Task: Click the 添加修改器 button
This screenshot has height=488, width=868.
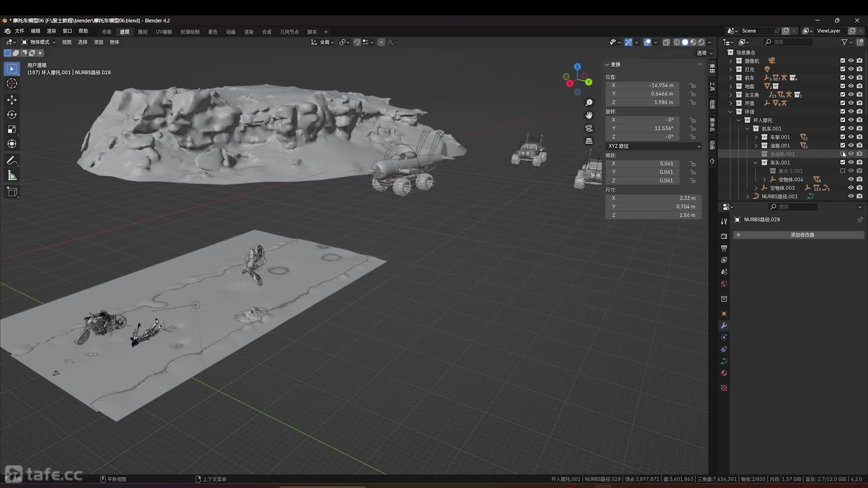Action: pyautogui.click(x=798, y=235)
